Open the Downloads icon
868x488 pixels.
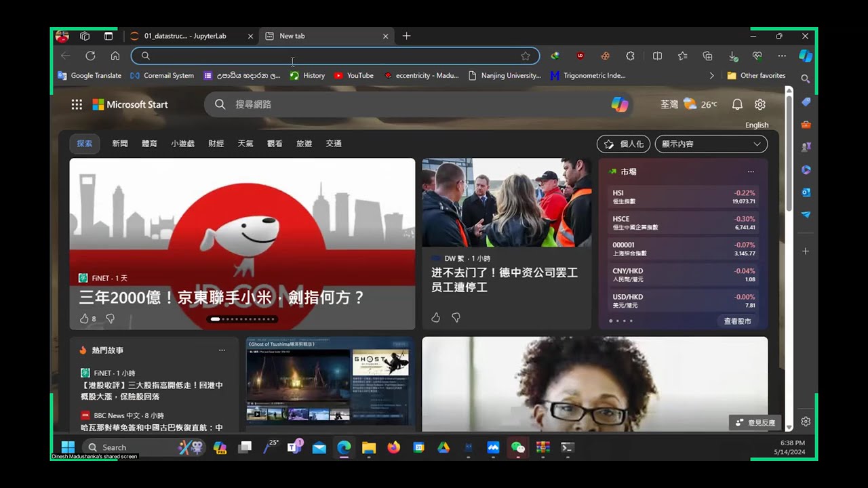(x=732, y=56)
